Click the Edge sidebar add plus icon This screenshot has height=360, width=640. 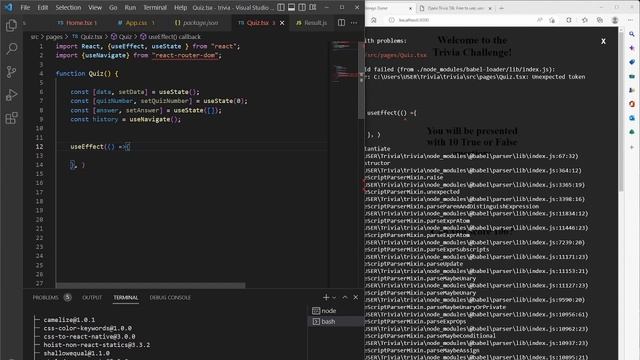(632, 147)
